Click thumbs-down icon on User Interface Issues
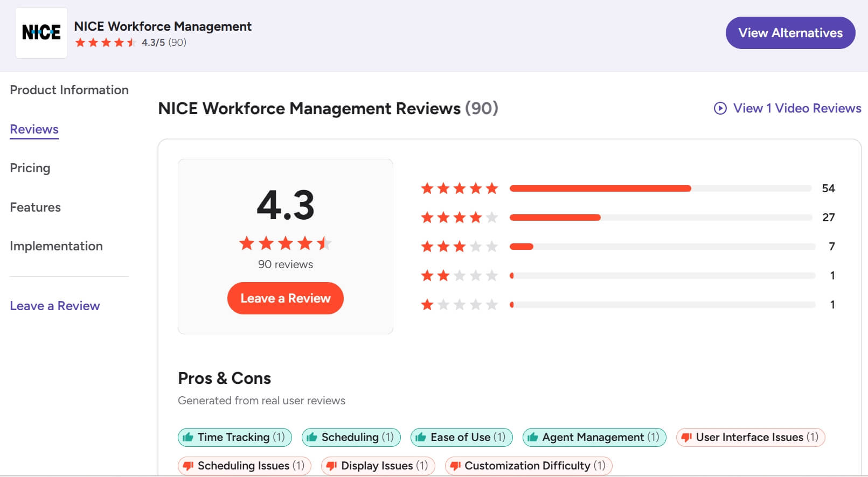Screen dimensions: 868x477 pyautogui.click(x=686, y=437)
